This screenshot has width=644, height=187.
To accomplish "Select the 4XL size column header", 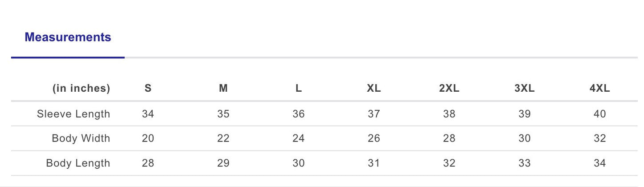I will tap(600, 88).
